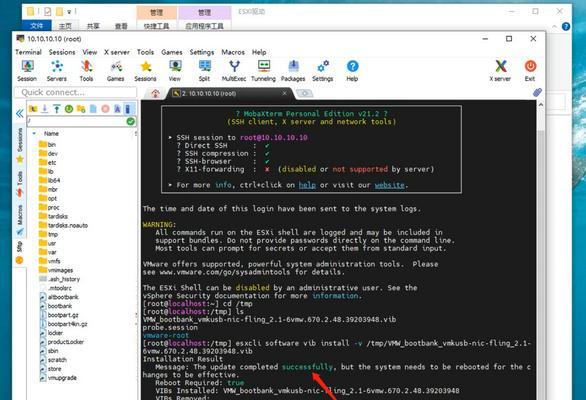Select the .ash_history file
Image resolution: width=586 pixels, height=400 pixels.
pyautogui.click(x=59, y=279)
